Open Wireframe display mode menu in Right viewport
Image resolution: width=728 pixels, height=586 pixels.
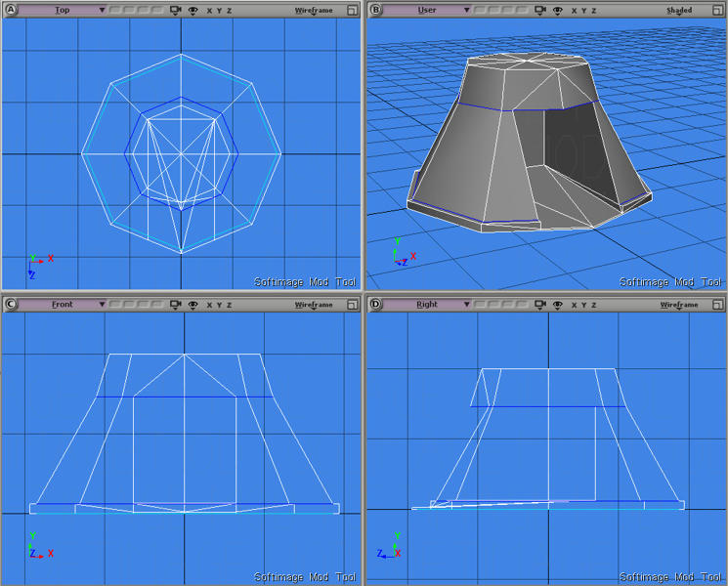click(679, 305)
